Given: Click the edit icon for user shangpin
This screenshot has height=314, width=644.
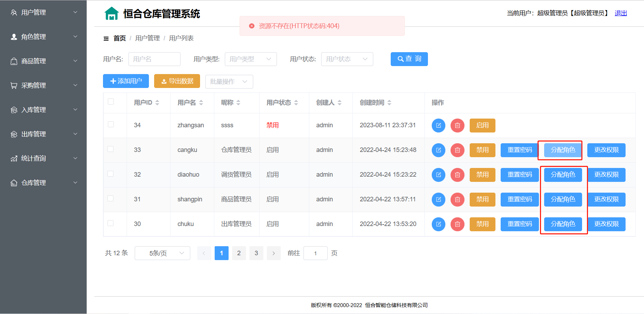Looking at the screenshot, I should (438, 200).
